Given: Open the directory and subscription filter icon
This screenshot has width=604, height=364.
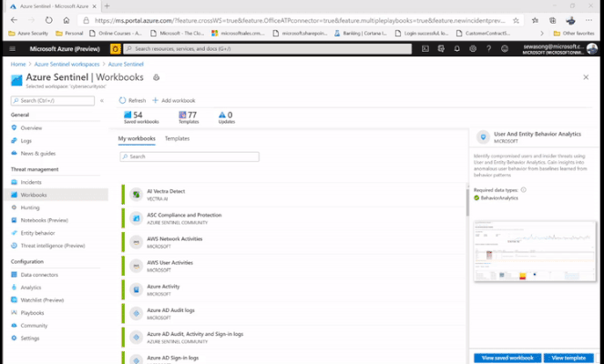Looking at the screenshot, I should click(441, 49).
